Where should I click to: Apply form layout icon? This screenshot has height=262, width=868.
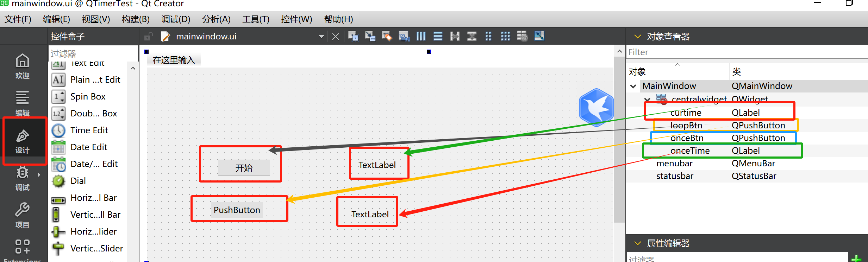coord(488,36)
